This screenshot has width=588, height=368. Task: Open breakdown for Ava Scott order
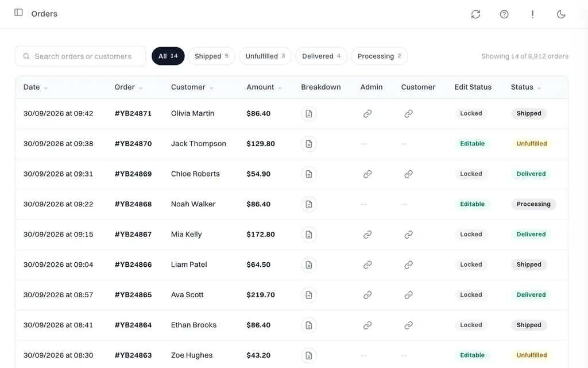(x=308, y=295)
